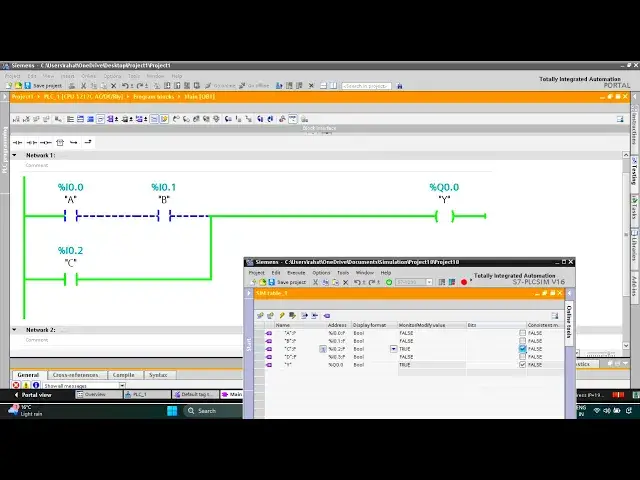640x480 pixels.
Task: Toggle the yellow warnings filter icon
Action: [26, 385]
